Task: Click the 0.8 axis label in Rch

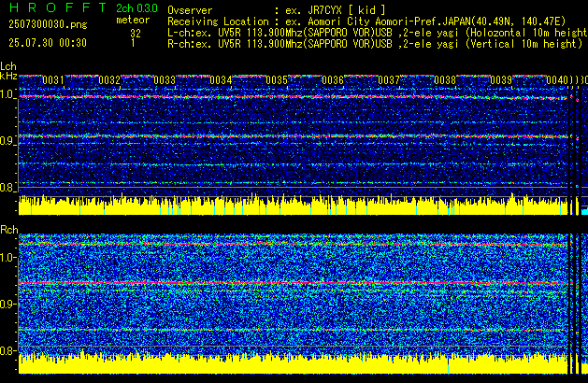Action: point(7,350)
